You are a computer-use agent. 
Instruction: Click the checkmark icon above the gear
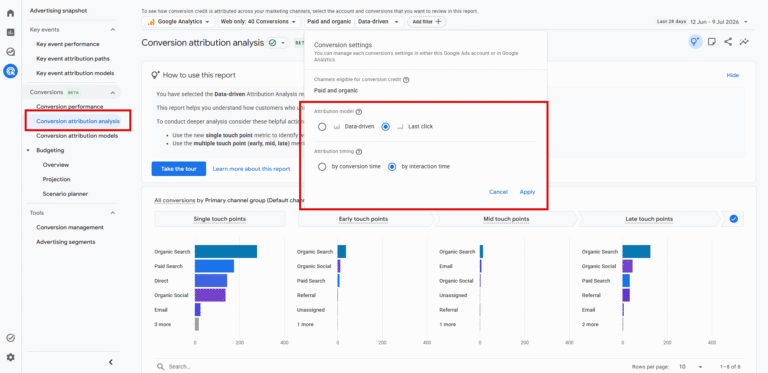tap(10, 338)
